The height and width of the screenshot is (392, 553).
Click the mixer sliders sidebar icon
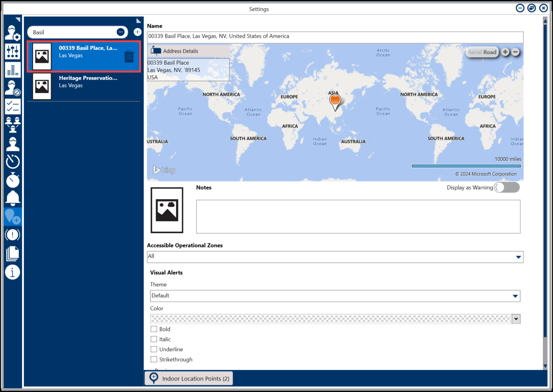click(x=12, y=51)
